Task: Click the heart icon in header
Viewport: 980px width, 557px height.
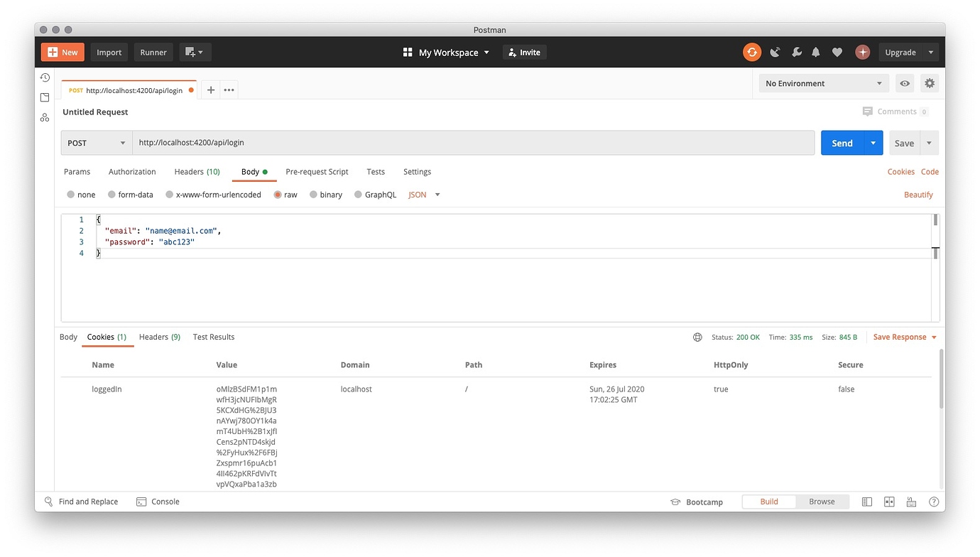Action: coord(837,52)
